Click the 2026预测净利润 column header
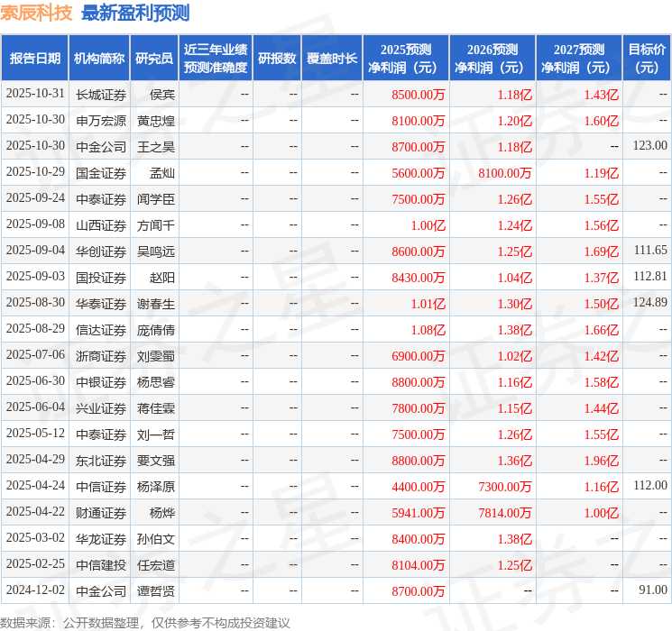This screenshot has width=672, height=631. pyautogui.click(x=492, y=59)
